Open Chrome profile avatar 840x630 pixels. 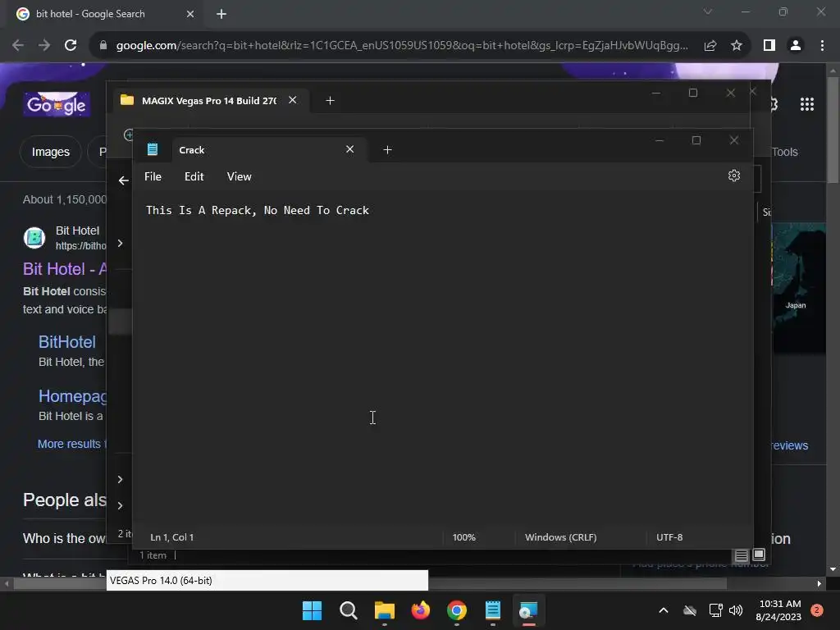click(x=796, y=46)
